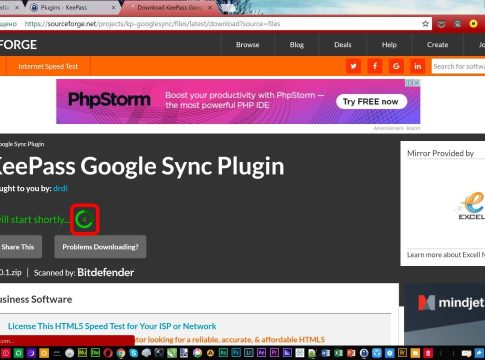Launch Adobe After Effects from the taskbar
The image size is (485, 360).
pos(262,353)
